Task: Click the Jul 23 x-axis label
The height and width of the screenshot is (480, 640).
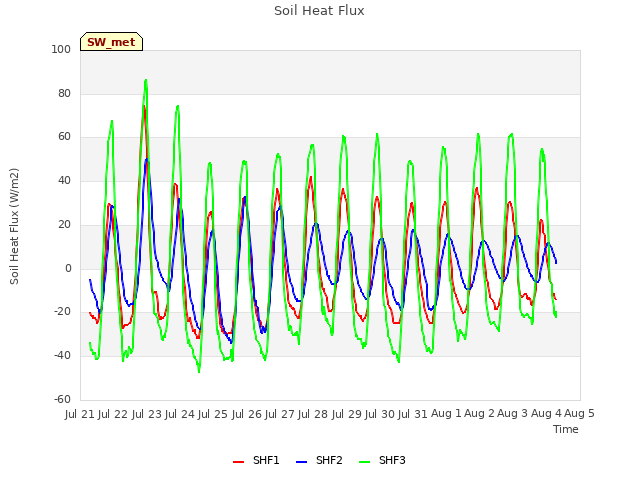Action: tap(147, 414)
